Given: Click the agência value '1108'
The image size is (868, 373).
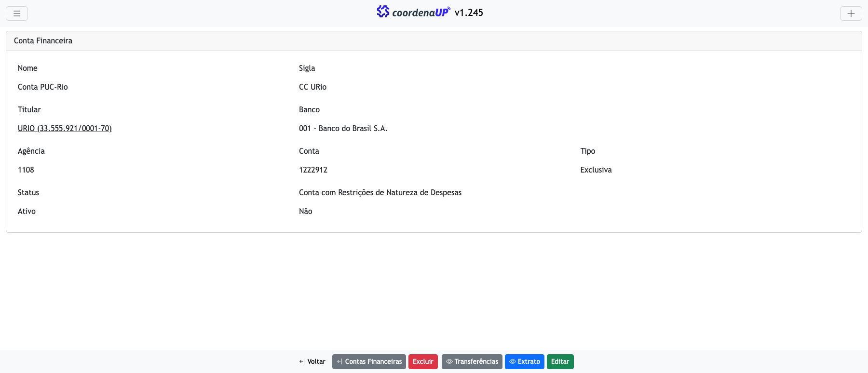Looking at the screenshot, I should point(26,170).
